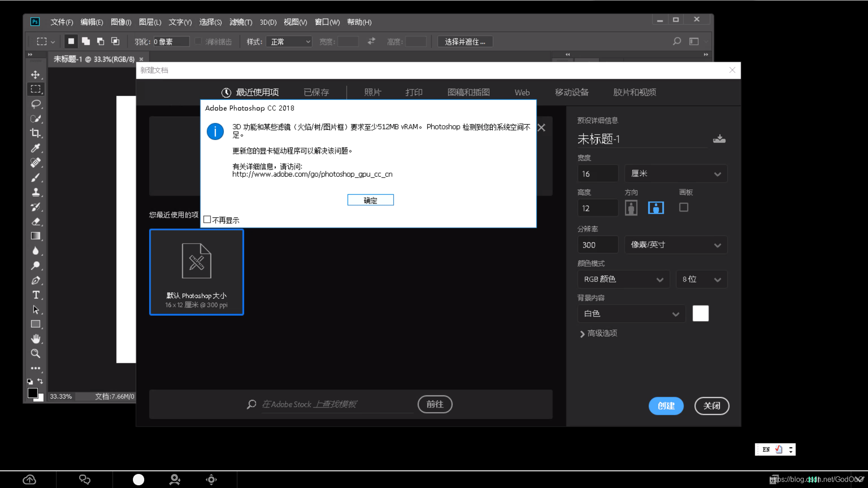Image resolution: width=868 pixels, height=488 pixels.
Task: Select the History Brush tool
Action: click(x=35, y=206)
